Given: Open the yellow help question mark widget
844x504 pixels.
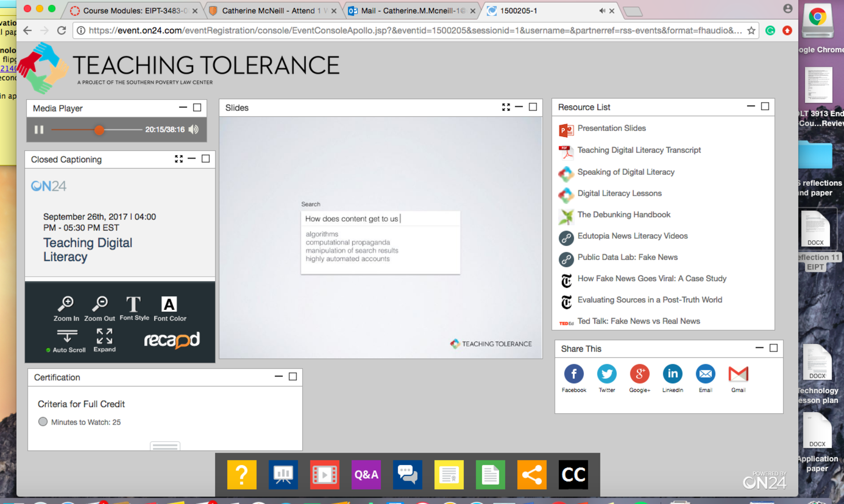Looking at the screenshot, I should (241, 474).
